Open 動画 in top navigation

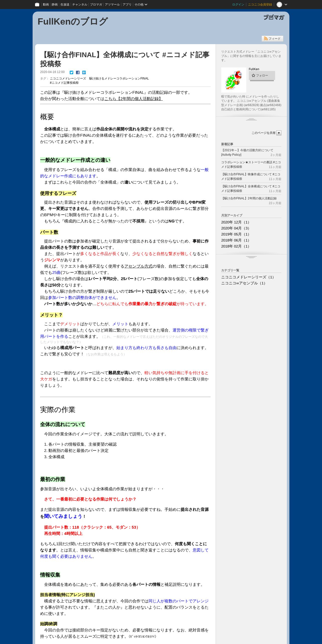click(x=46, y=5)
